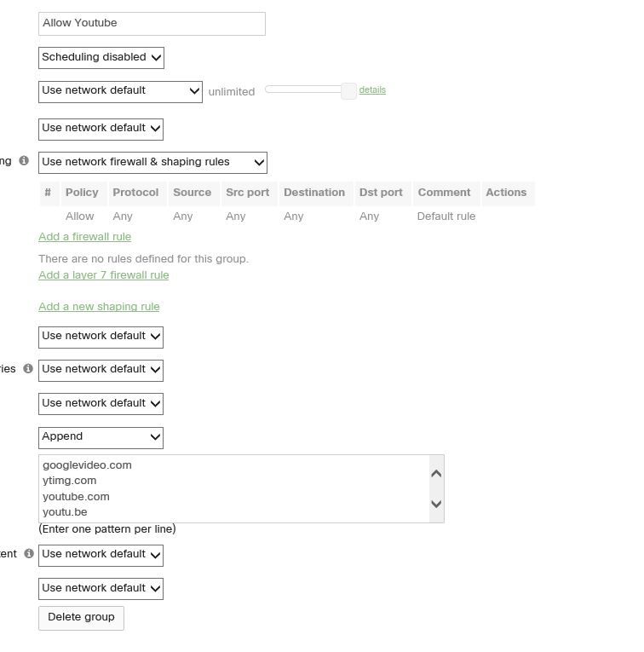This screenshot has height=652, width=644.
Task: Click 'Add a layer 7 firewall rule'
Action: pyautogui.click(x=103, y=275)
